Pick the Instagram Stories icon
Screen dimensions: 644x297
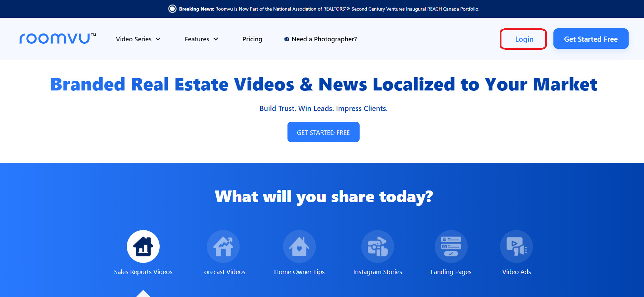point(377,246)
